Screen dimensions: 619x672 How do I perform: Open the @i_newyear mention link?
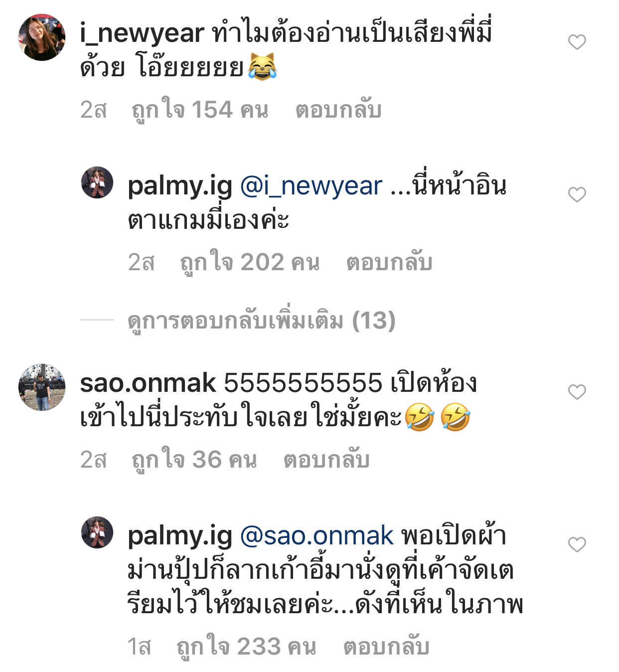click(x=311, y=186)
